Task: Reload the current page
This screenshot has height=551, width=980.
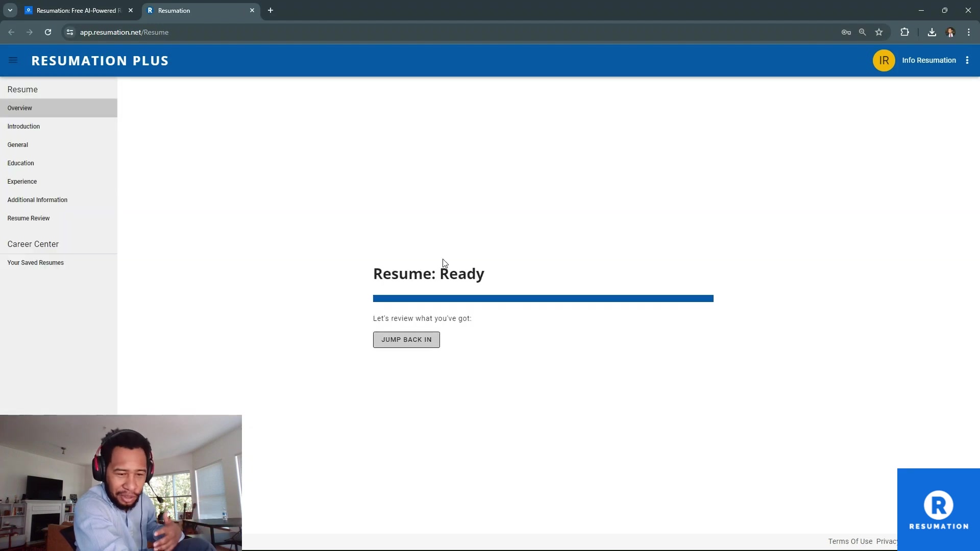Action: 48,32
